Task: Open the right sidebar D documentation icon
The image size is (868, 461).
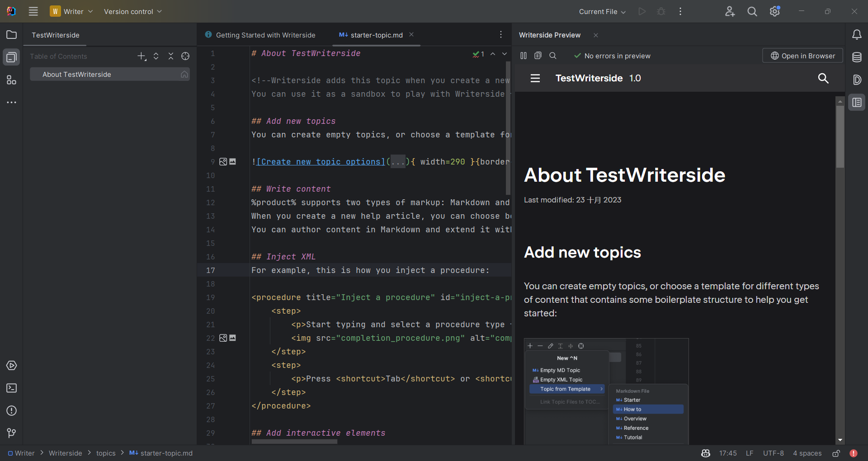Action: [x=857, y=80]
